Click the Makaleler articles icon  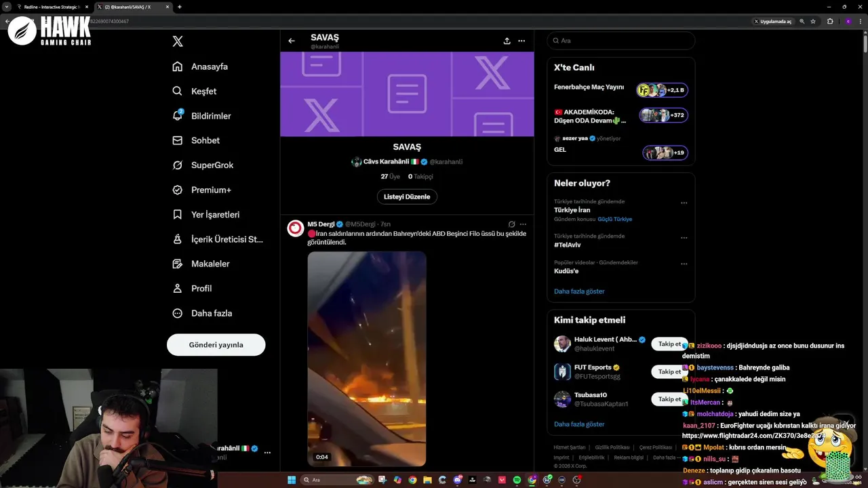(x=178, y=264)
